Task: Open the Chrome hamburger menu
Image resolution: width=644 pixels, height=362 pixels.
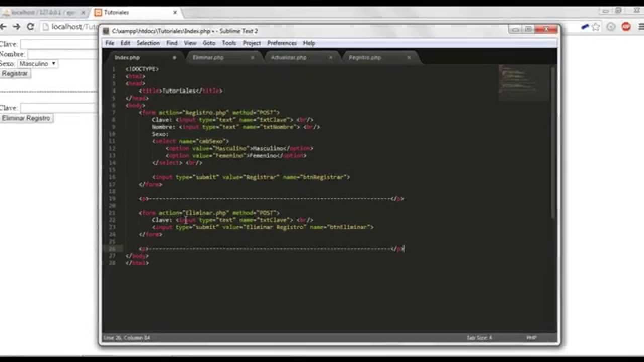Action: point(640,27)
